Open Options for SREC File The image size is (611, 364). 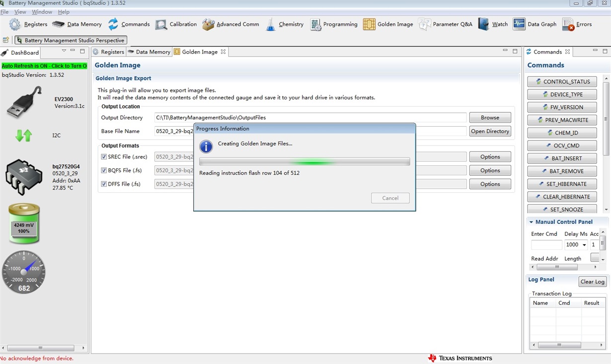(x=490, y=157)
